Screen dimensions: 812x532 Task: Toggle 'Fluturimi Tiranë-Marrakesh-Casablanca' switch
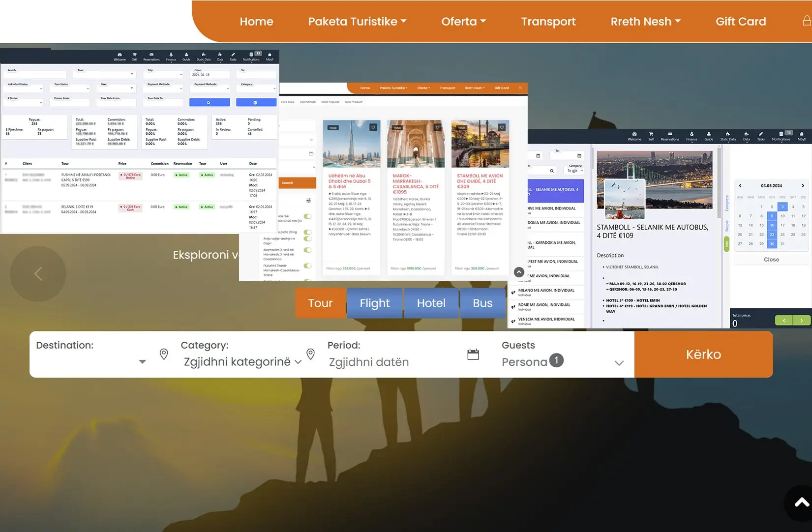tap(308, 266)
